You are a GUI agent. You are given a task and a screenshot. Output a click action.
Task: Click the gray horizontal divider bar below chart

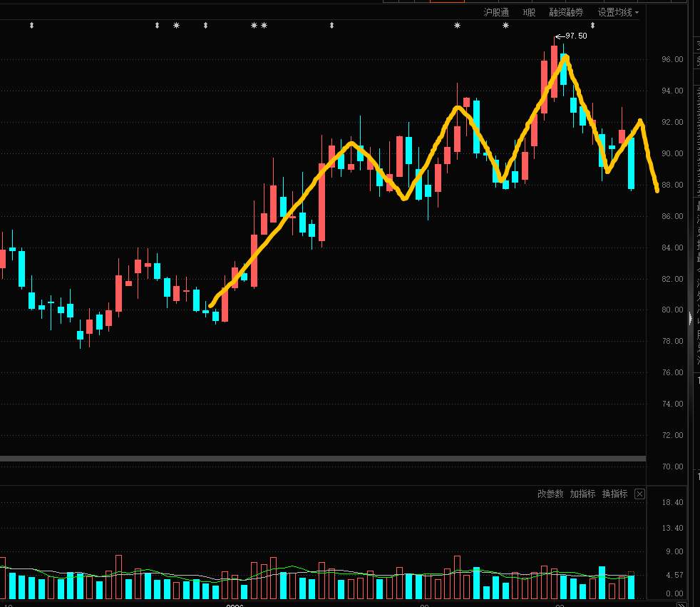(x=321, y=458)
